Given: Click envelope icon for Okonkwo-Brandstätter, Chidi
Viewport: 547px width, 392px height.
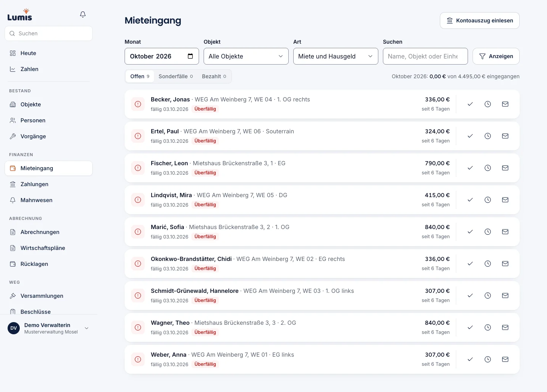Looking at the screenshot, I should coord(505,264).
